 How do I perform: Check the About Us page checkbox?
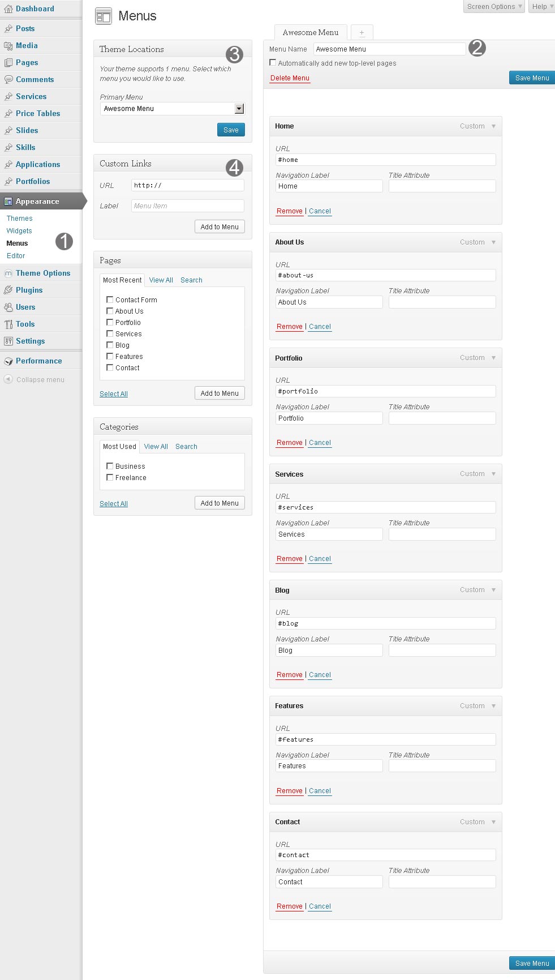click(x=110, y=311)
